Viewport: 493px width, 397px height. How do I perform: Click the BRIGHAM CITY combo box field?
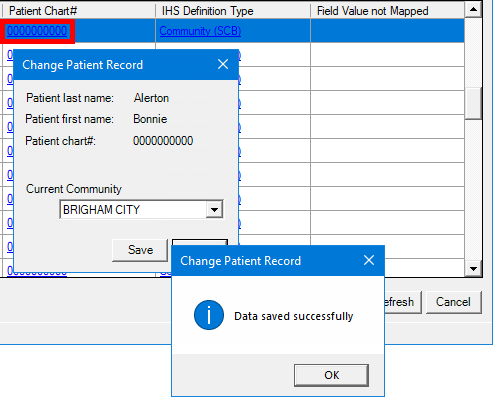pos(141,209)
